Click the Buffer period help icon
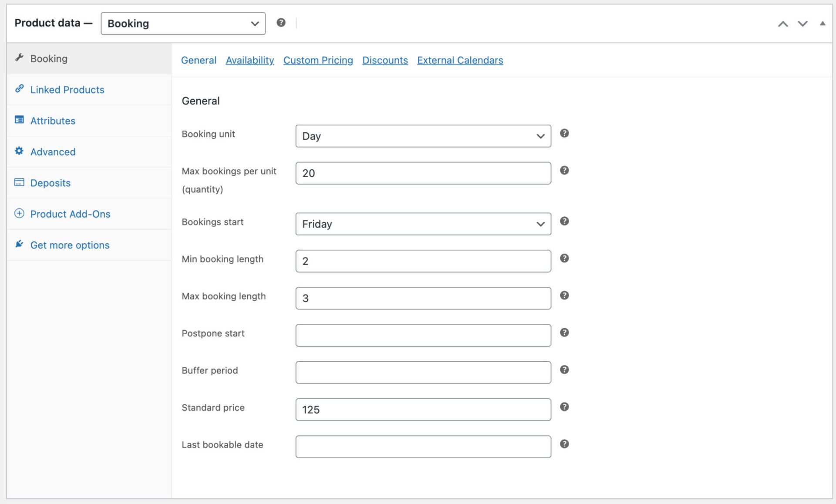The height and width of the screenshot is (504, 836). (x=564, y=370)
